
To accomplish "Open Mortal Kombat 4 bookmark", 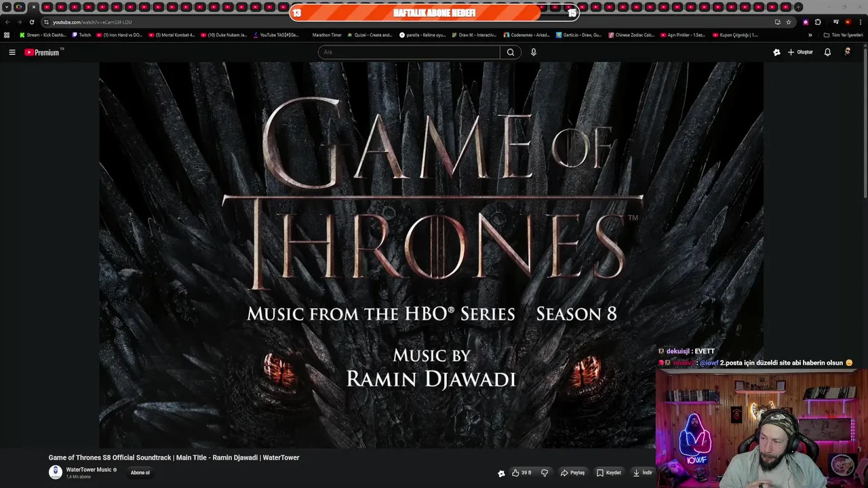I will tap(172, 35).
